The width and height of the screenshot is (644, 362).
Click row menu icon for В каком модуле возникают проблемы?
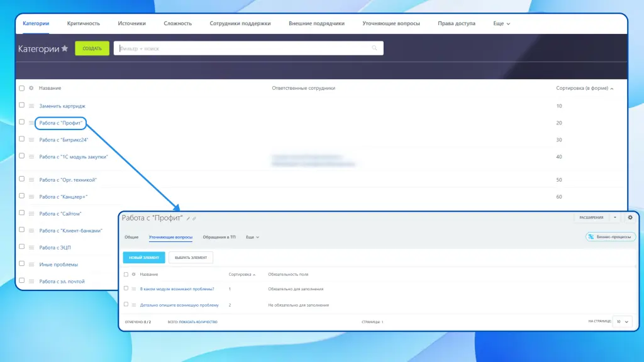pos(134,289)
